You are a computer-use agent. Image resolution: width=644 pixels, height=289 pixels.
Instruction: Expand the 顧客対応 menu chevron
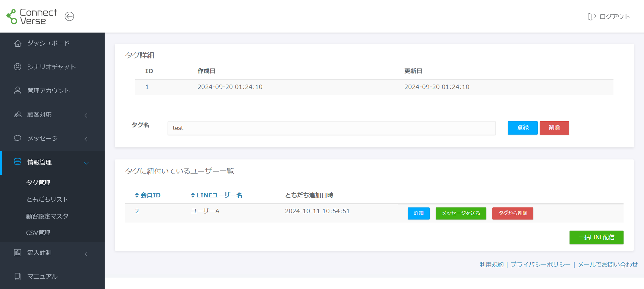pyautogui.click(x=86, y=115)
